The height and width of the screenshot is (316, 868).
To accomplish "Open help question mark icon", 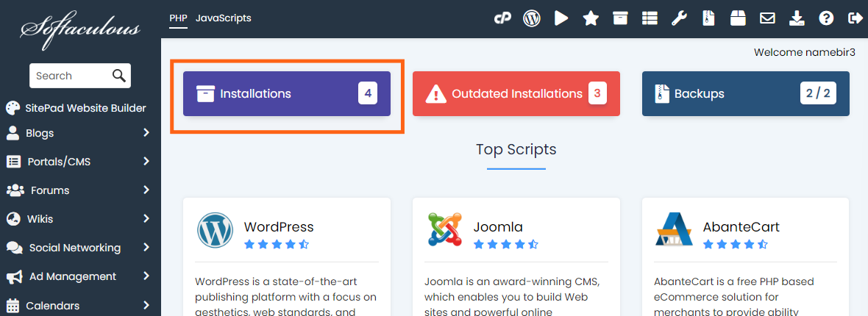I will pyautogui.click(x=826, y=19).
